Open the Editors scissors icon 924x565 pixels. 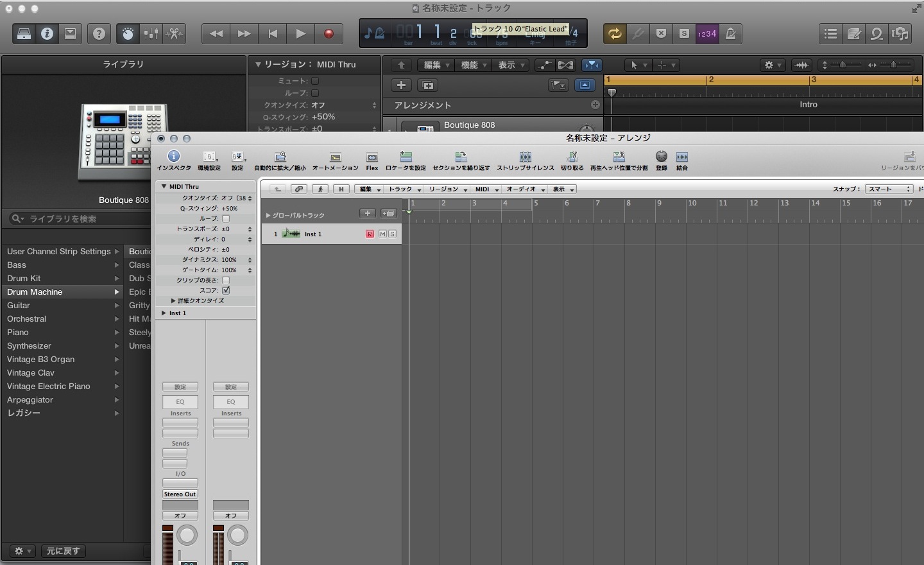coord(175,34)
